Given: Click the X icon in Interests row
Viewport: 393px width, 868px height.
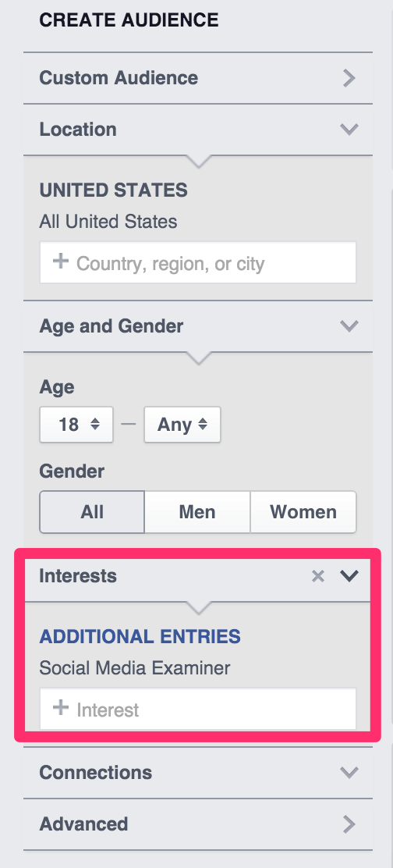Looking at the screenshot, I should (x=318, y=576).
